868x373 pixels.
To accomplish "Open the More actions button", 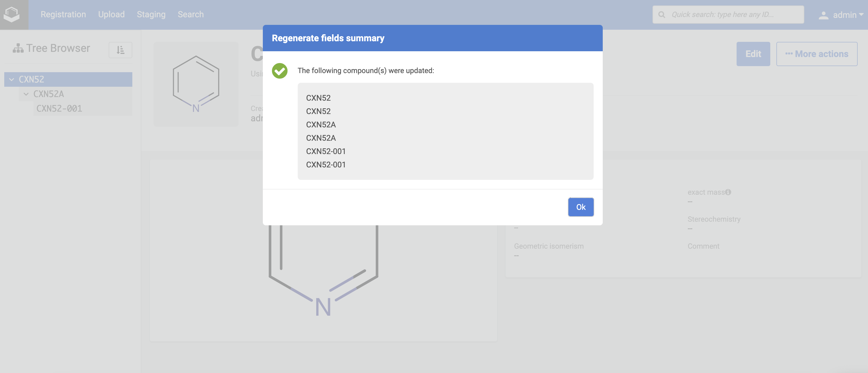I will [x=816, y=54].
